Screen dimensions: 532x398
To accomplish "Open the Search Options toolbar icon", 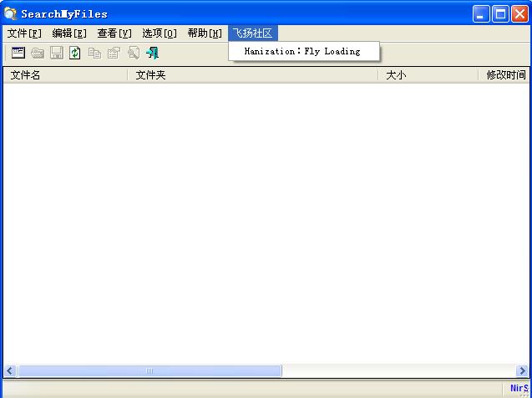I will coord(18,53).
